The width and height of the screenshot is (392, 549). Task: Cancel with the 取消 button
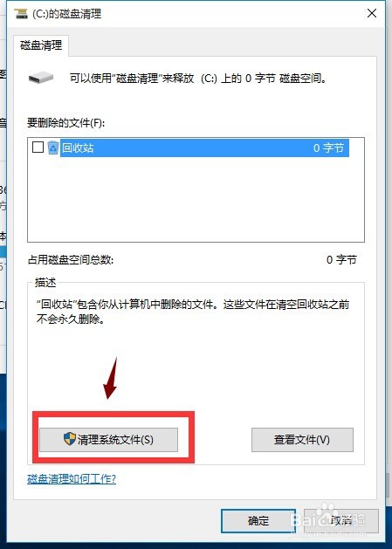coord(341,521)
